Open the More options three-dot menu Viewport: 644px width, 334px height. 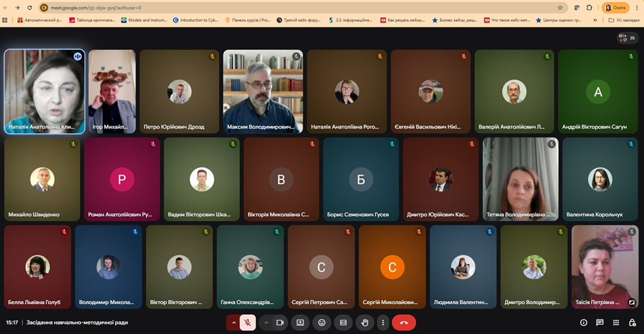coord(383,323)
